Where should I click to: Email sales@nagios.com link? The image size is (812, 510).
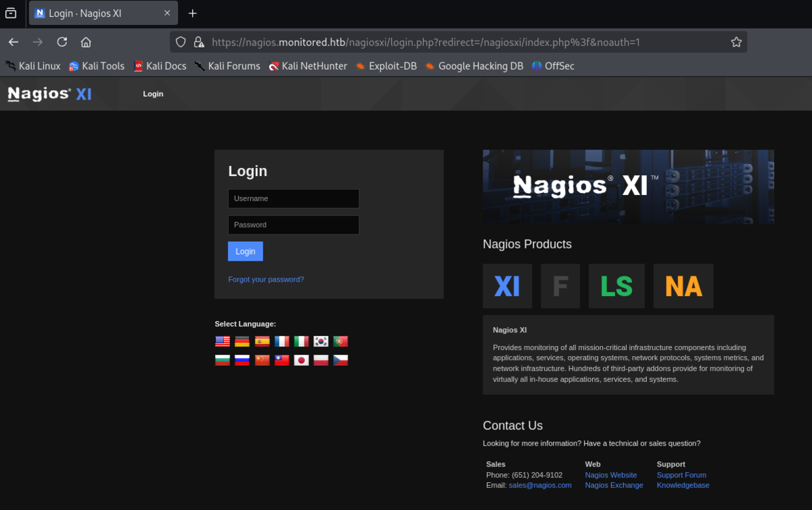(540, 485)
